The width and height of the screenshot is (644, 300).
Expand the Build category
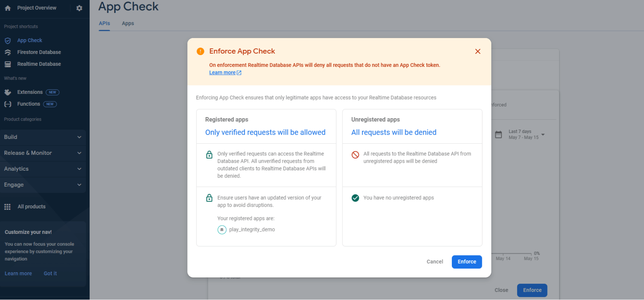(x=43, y=137)
